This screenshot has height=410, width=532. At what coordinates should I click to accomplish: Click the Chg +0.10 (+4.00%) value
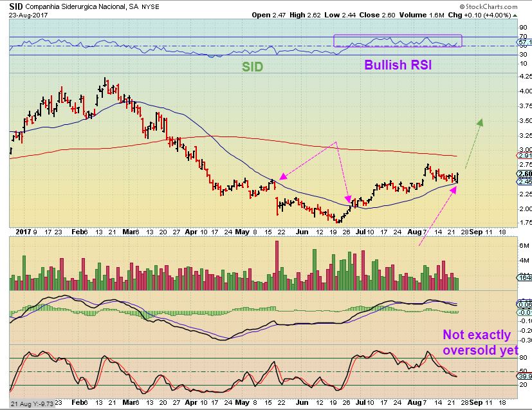click(x=479, y=15)
